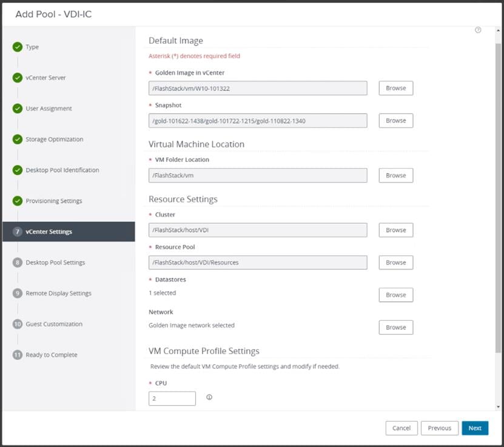This screenshot has width=504, height=447.
Task: Click the scrollbar down arrow
Action: [x=499, y=407]
